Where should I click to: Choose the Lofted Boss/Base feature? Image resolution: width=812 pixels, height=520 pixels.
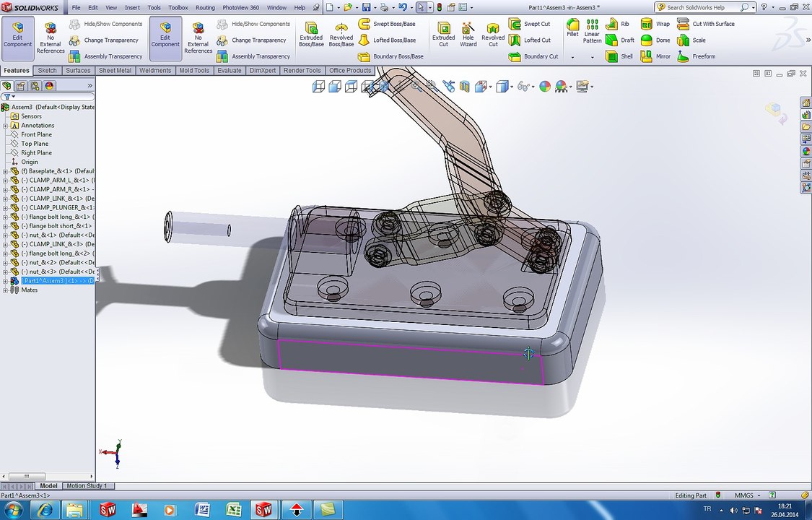click(387, 40)
